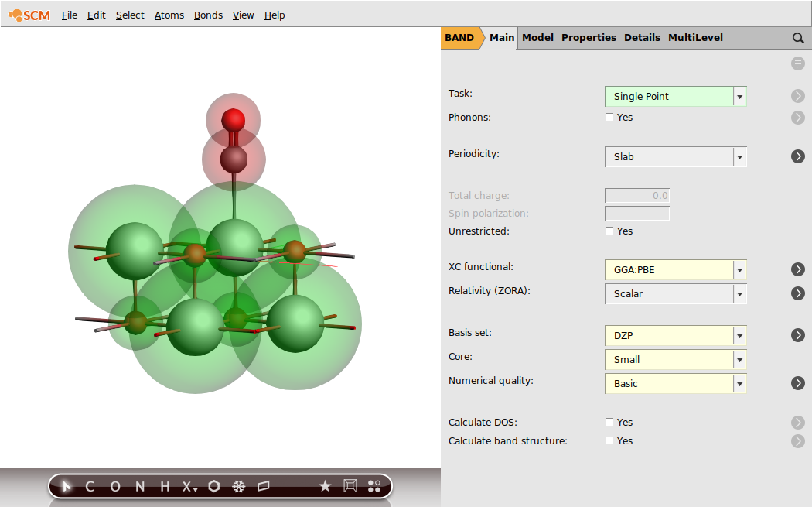Open the Relativity Scalar dropdown
Image resolution: width=812 pixels, height=507 pixels.
(675, 294)
